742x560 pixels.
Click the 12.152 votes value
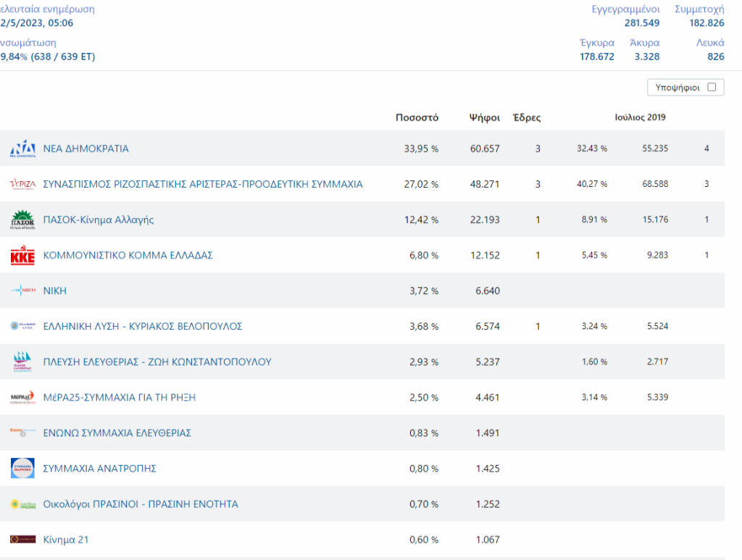point(485,255)
